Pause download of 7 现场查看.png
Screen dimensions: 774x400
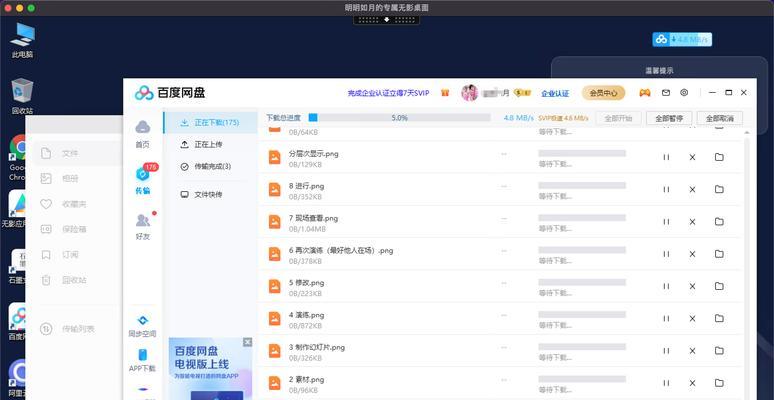[666, 222]
